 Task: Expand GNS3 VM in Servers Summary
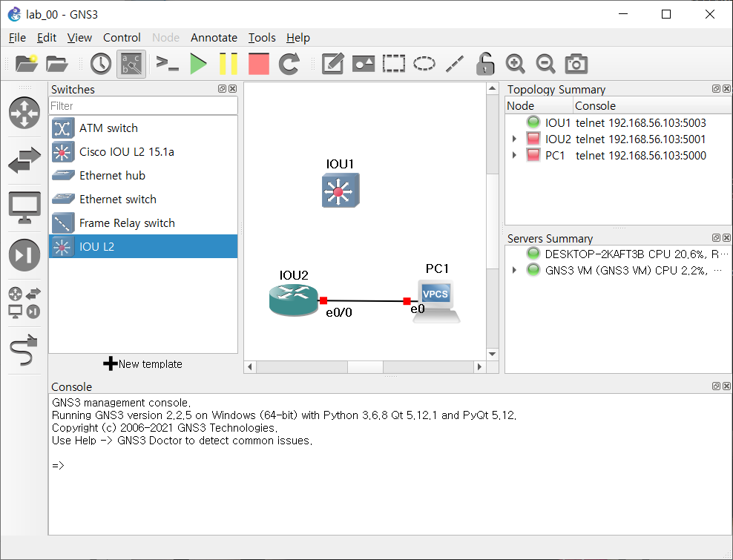[514, 270]
